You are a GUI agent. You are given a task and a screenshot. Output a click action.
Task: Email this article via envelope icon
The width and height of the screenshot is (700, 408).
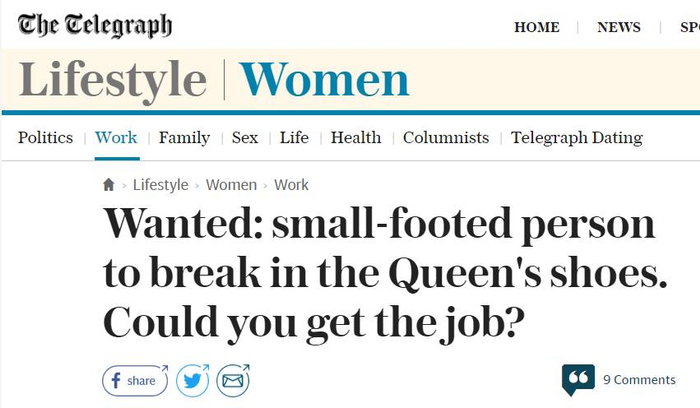[x=233, y=380]
